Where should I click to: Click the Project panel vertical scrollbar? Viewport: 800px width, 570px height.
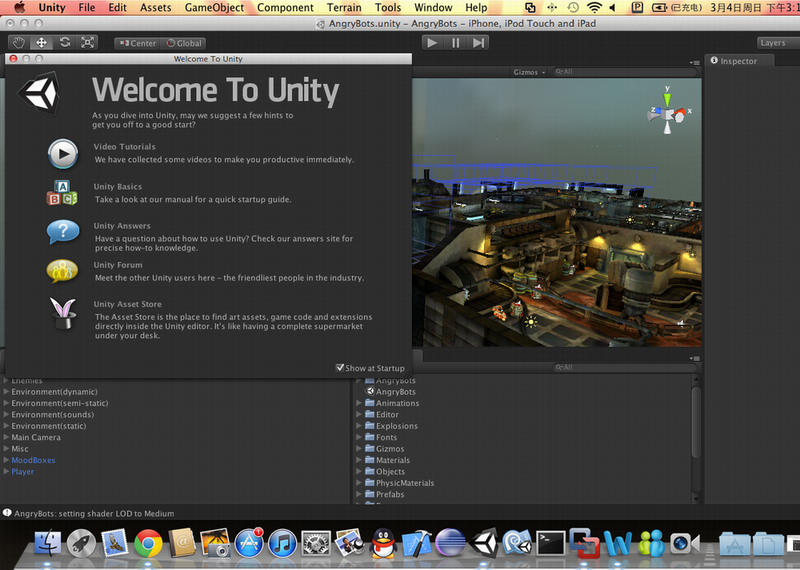(696, 422)
